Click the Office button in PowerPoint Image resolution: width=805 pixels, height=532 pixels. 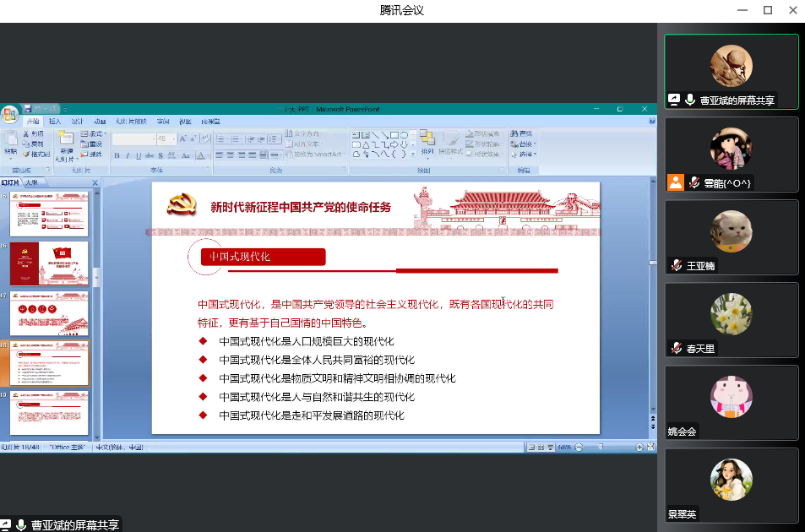click(x=9, y=114)
